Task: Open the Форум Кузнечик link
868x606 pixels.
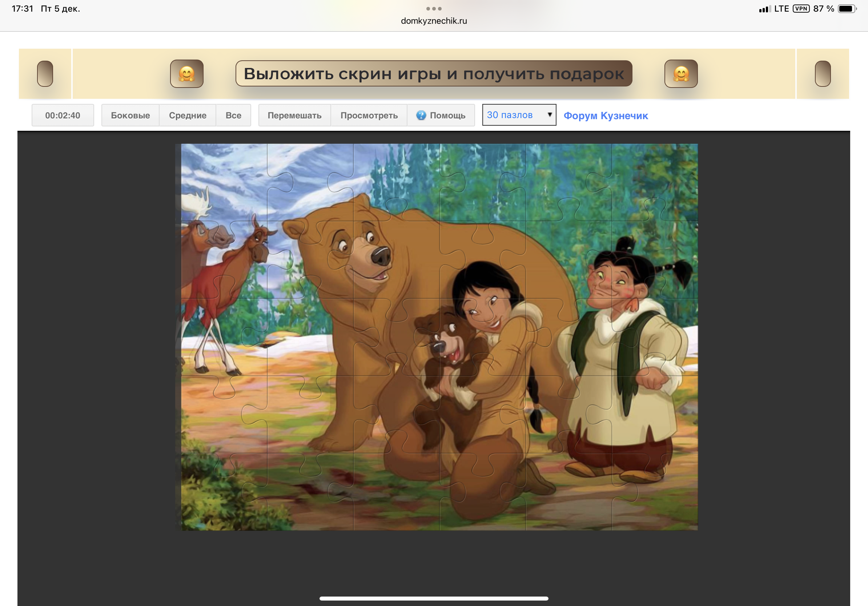Action: (606, 116)
